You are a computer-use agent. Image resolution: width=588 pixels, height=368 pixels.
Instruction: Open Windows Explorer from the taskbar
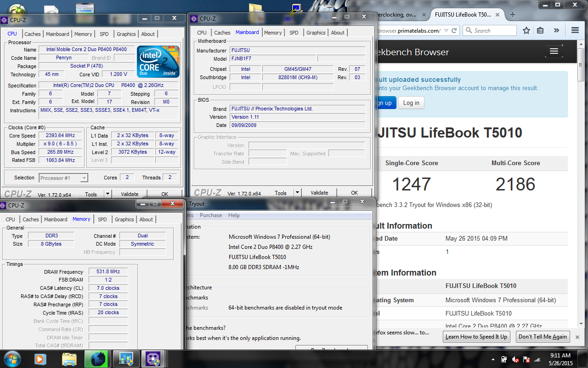69,358
